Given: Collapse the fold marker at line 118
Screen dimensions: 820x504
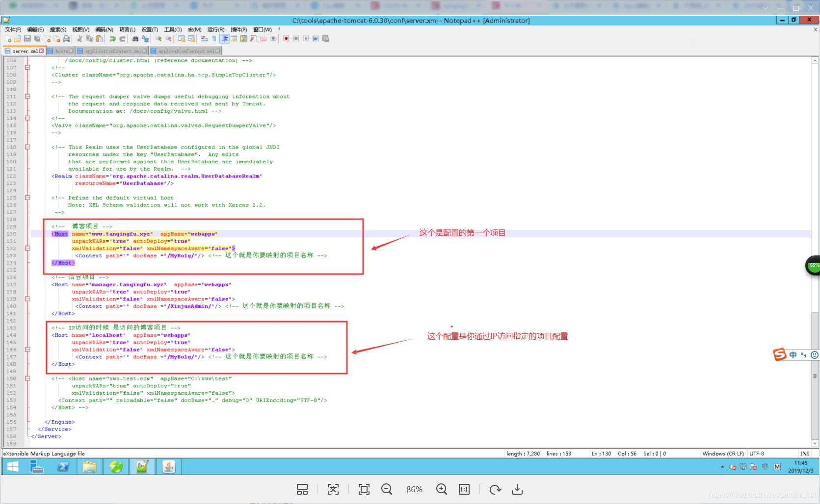Looking at the screenshot, I should [x=27, y=147].
